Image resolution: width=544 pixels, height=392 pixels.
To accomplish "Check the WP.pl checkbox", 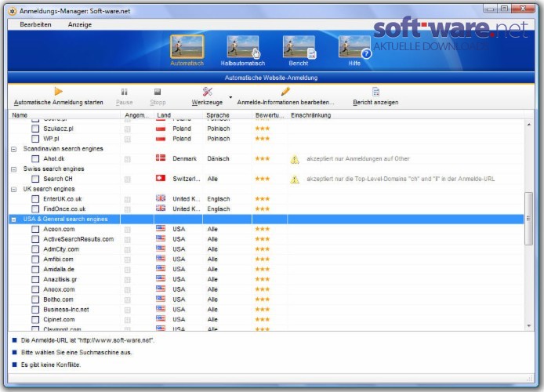I will click(35, 139).
